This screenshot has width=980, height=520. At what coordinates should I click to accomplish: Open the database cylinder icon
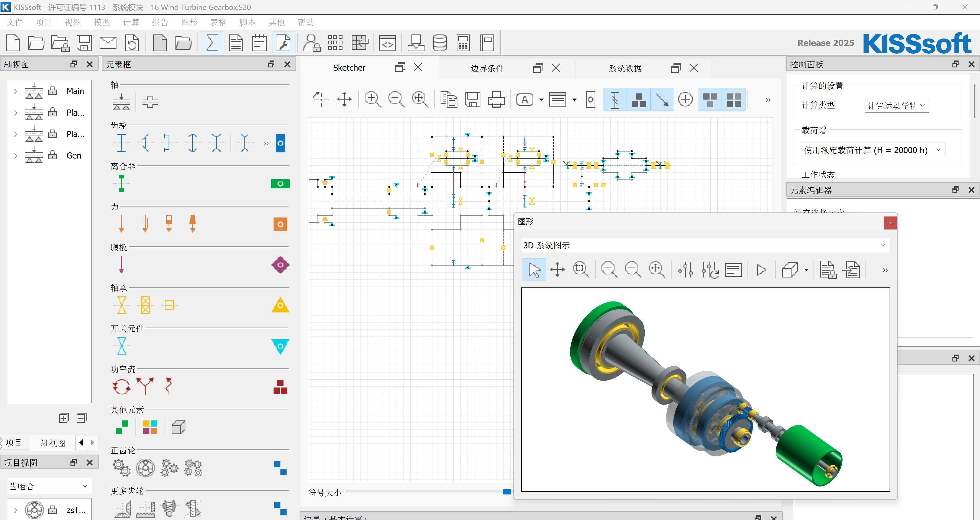point(439,43)
